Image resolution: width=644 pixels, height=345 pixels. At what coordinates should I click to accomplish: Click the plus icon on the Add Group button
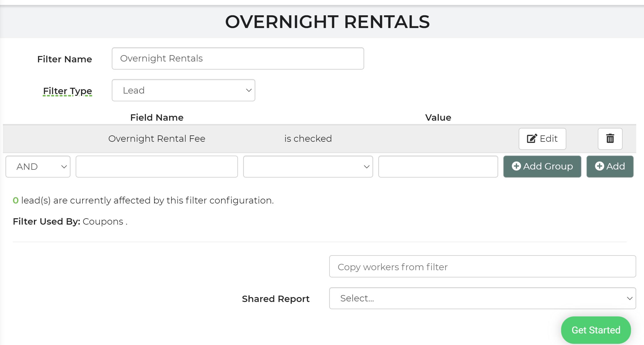tap(516, 166)
